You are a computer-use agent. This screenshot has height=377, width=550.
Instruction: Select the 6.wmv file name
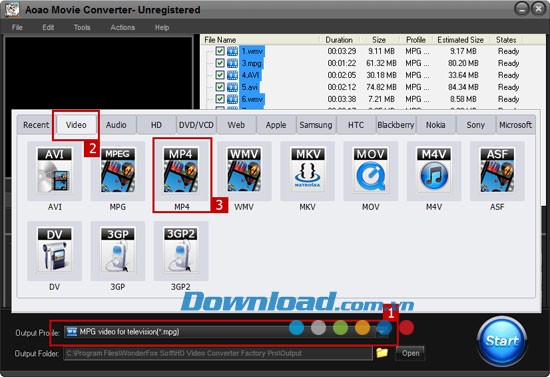pos(252,99)
